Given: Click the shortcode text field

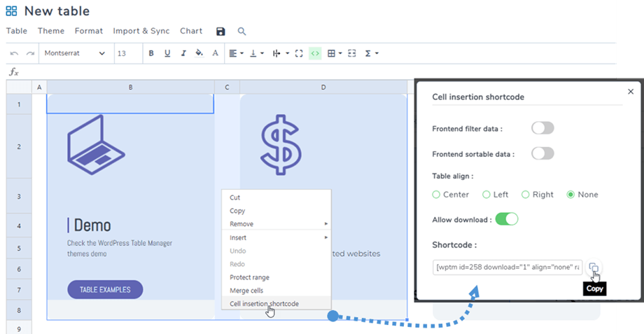Looking at the screenshot, I should (507, 267).
